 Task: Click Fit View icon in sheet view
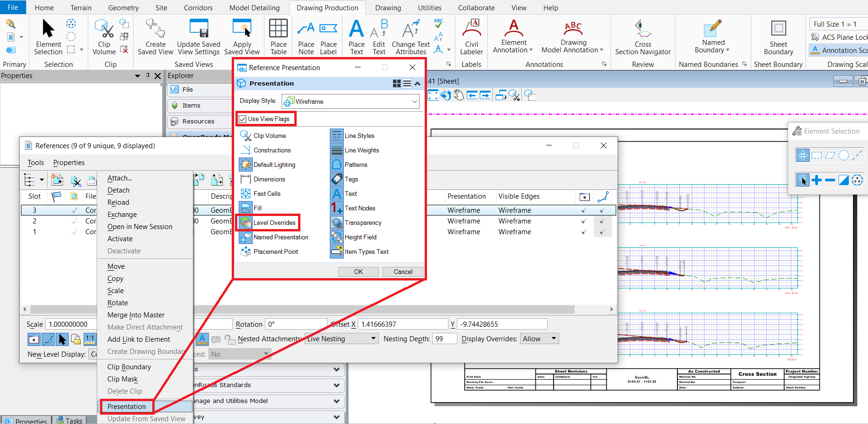[433, 95]
